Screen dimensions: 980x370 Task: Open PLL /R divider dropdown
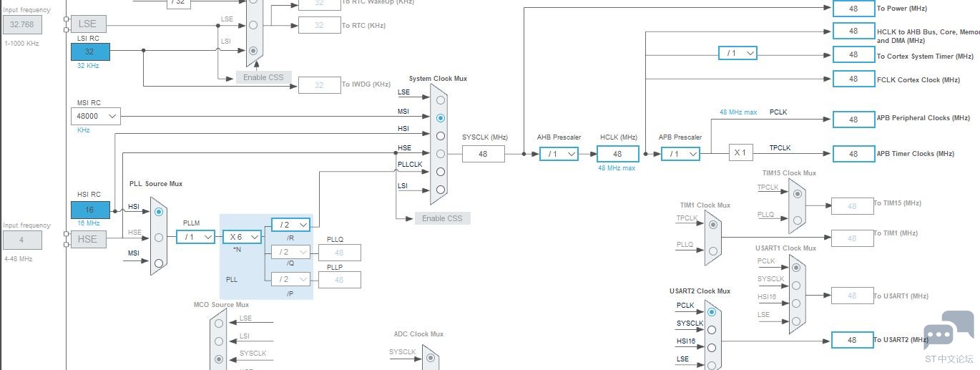(x=291, y=225)
